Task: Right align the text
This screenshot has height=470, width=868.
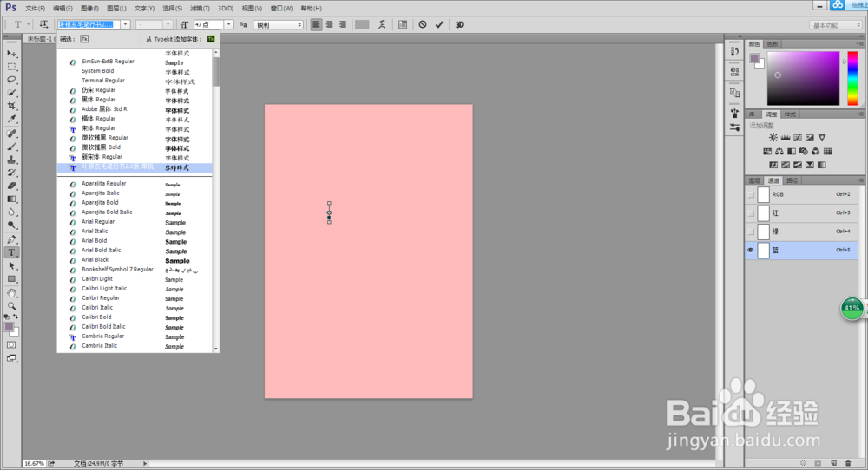Action: pyautogui.click(x=343, y=24)
